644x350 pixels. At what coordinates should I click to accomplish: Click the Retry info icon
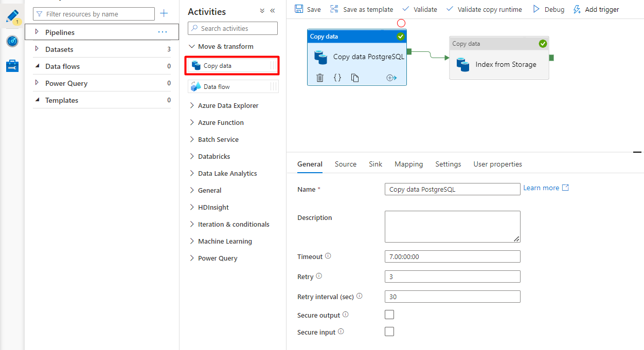pos(319,276)
